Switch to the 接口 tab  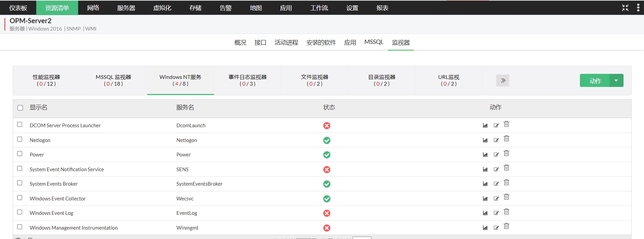click(260, 43)
